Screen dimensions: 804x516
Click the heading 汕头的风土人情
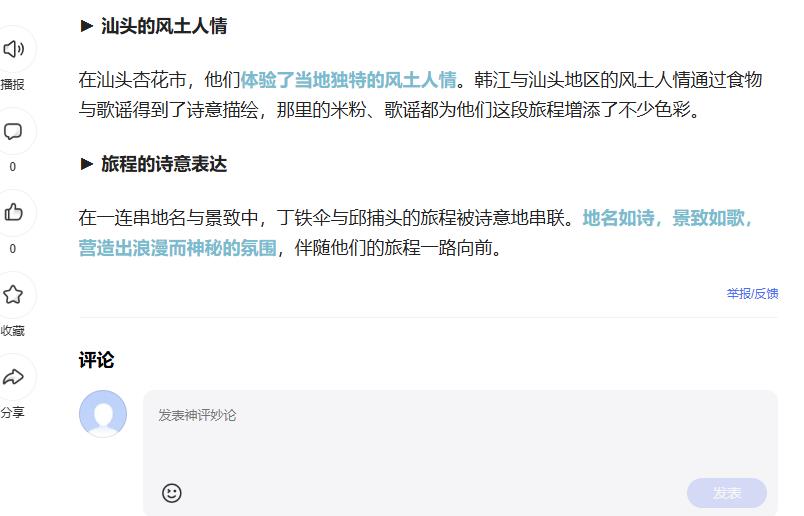[x=164, y=26]
